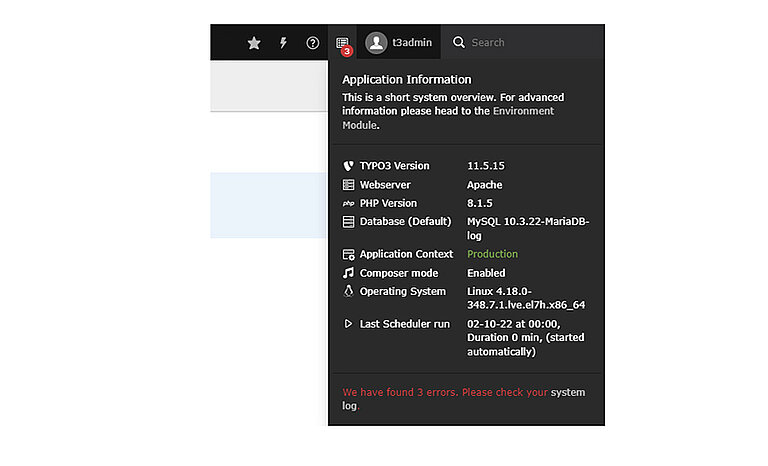Click the search magnifier icon
Screen dimensions: 768x466
click(x=458, y=42)
